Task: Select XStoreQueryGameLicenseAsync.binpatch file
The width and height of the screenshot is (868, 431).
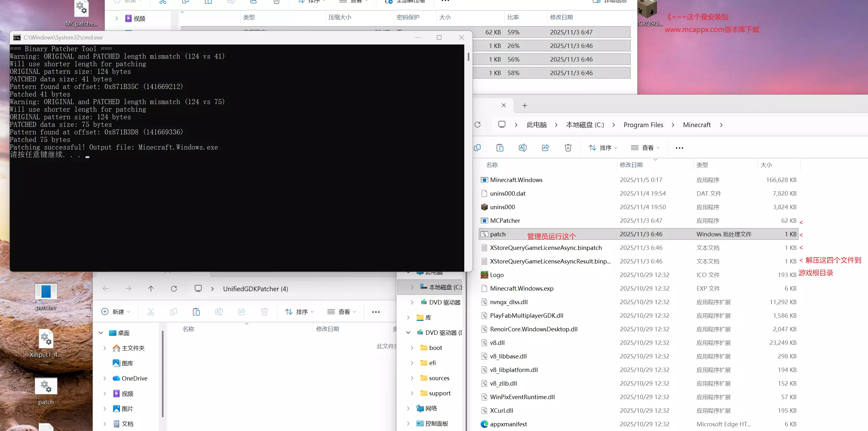Action: click(x=639, y=248)
